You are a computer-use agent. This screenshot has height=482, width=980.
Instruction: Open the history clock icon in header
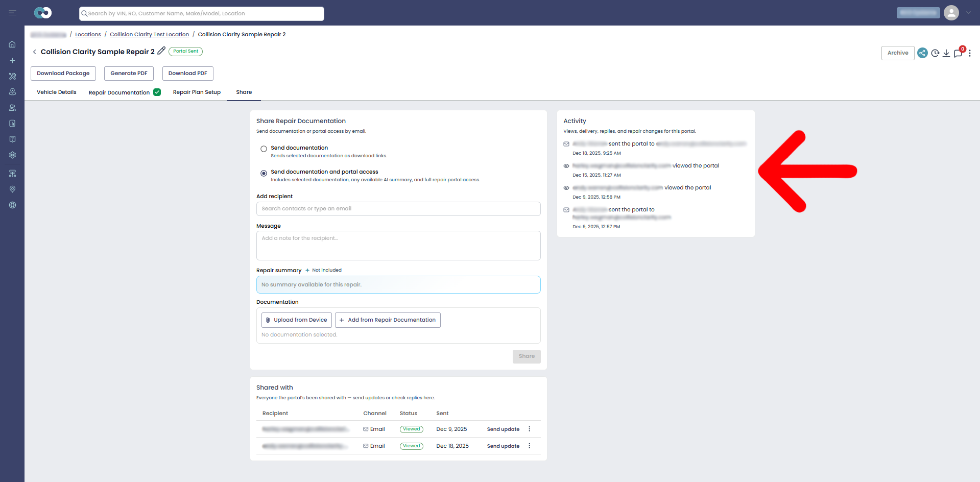pyautogui.click(x=935, y=53)
